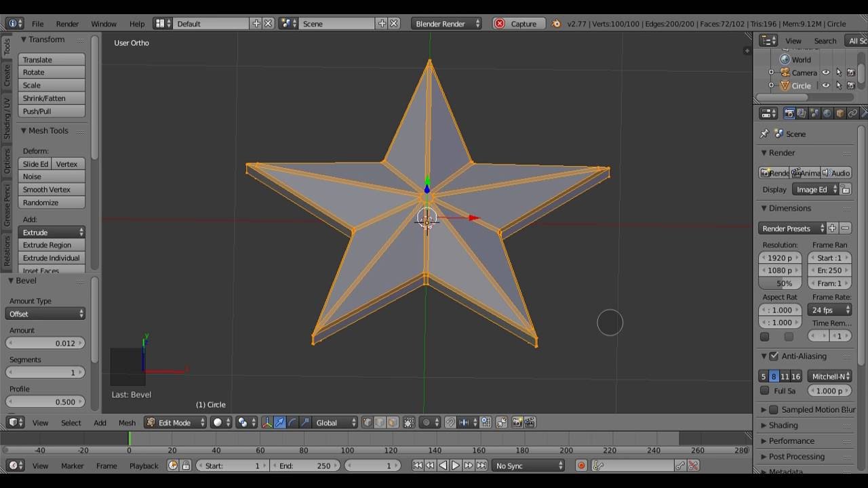Toggle Camera visibility eye in outliner
Image resolution: width=868 pixels, height=488 pixels.
(x=826, y=73)
